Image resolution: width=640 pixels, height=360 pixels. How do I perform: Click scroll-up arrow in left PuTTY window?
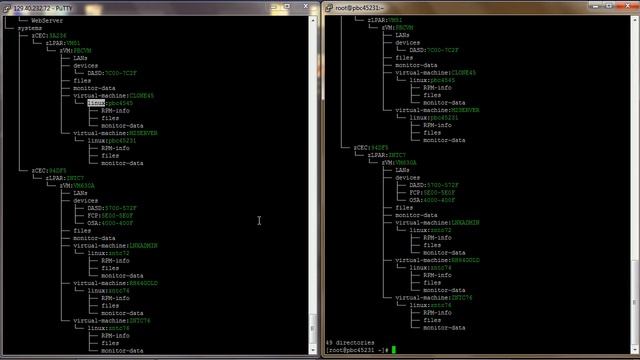(313, 20)
